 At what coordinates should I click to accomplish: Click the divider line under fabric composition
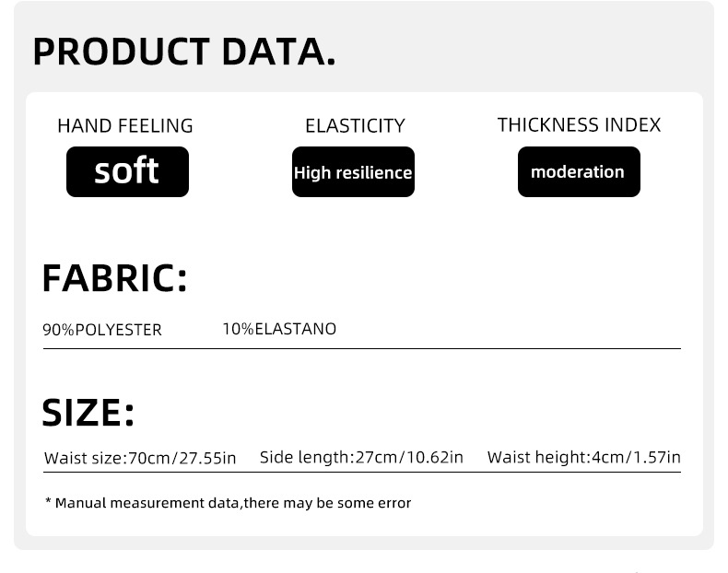click(x=361, y=349)
